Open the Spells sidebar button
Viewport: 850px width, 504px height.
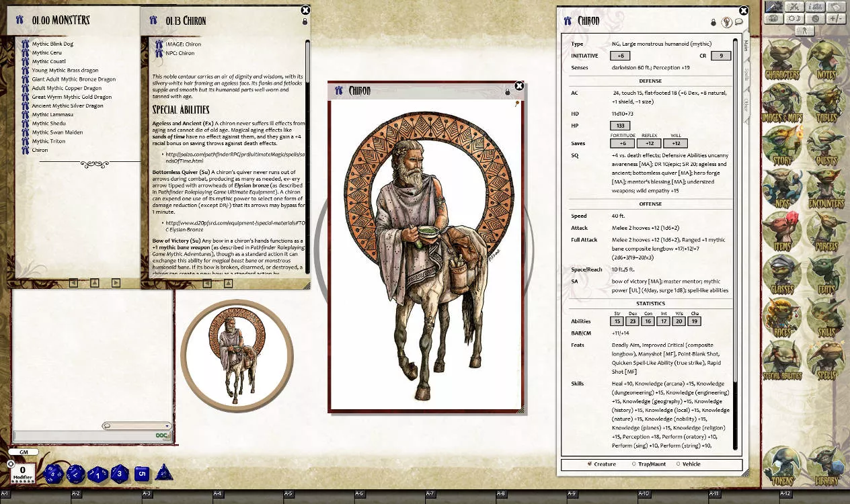point(826,361)
